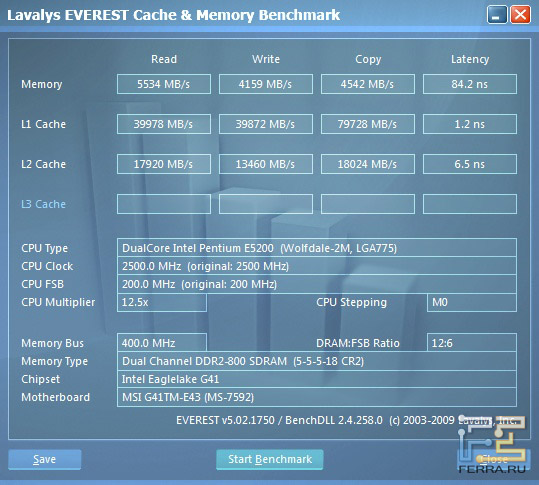This screenshot has width=539, height=485.
Task: Close the window using the red X icon
Action: point(520,15)
